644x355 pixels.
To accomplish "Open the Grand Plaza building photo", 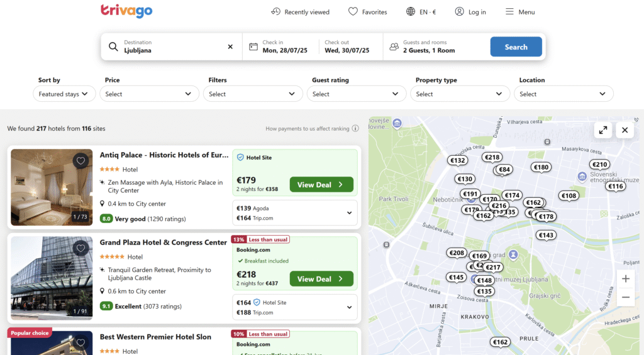I will tap(52, 278).
